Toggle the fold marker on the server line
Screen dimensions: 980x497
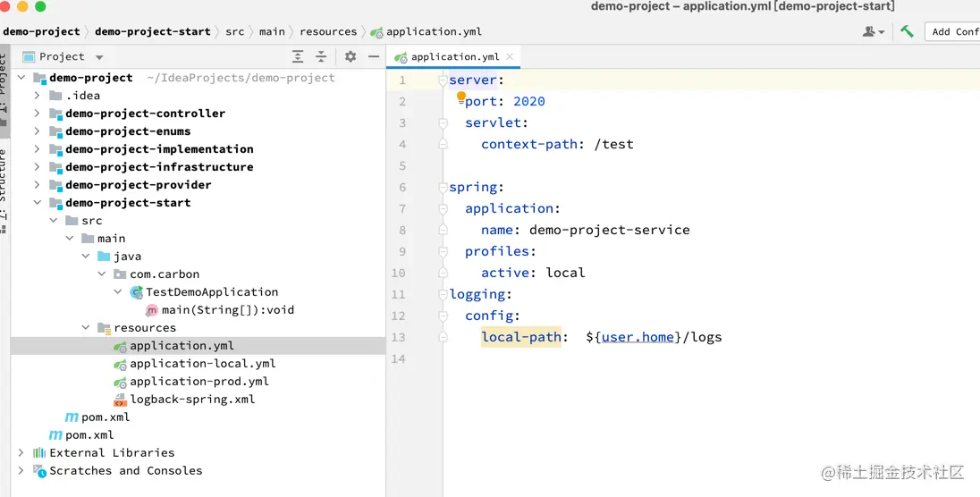pyautogui.click(x=443, y=80)
